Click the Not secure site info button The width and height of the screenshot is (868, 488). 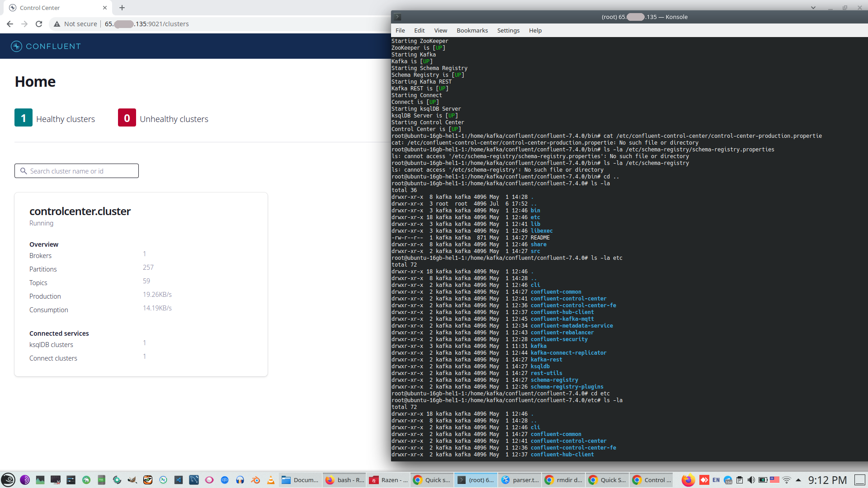75,24
